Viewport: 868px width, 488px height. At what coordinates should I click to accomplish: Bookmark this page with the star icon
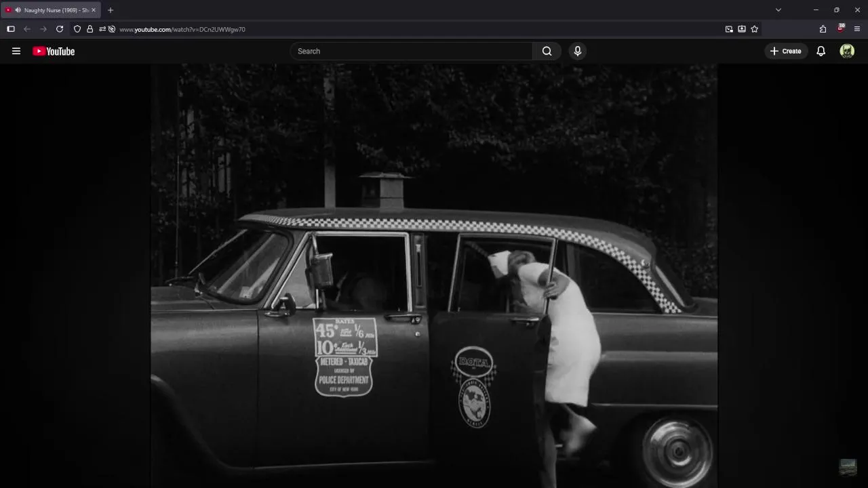click(755, 29)
